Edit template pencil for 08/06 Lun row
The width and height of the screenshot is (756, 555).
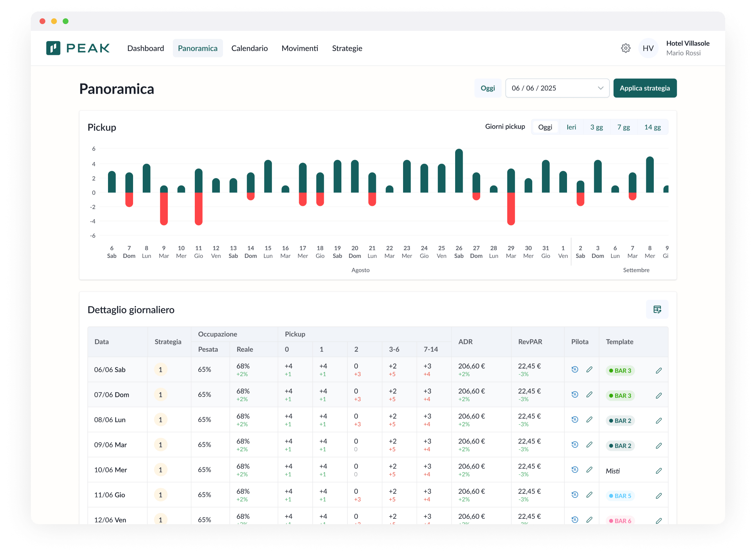pyautogui.click(x=659, y=421)
